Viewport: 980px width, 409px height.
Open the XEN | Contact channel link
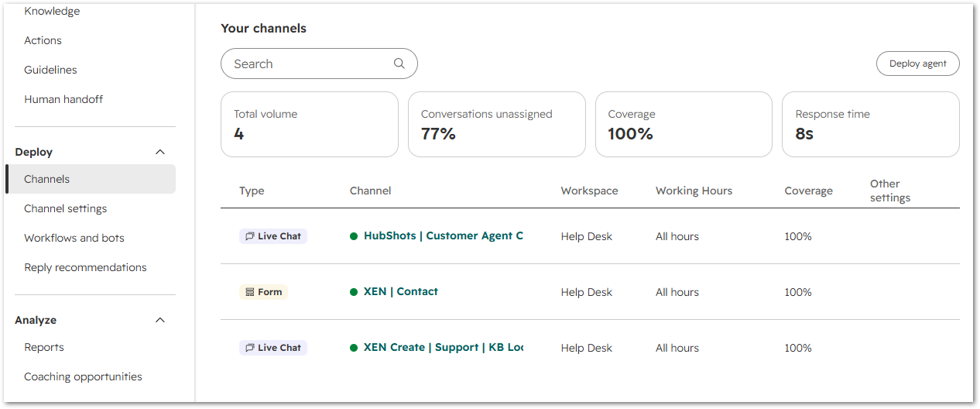tap(401, 291)
